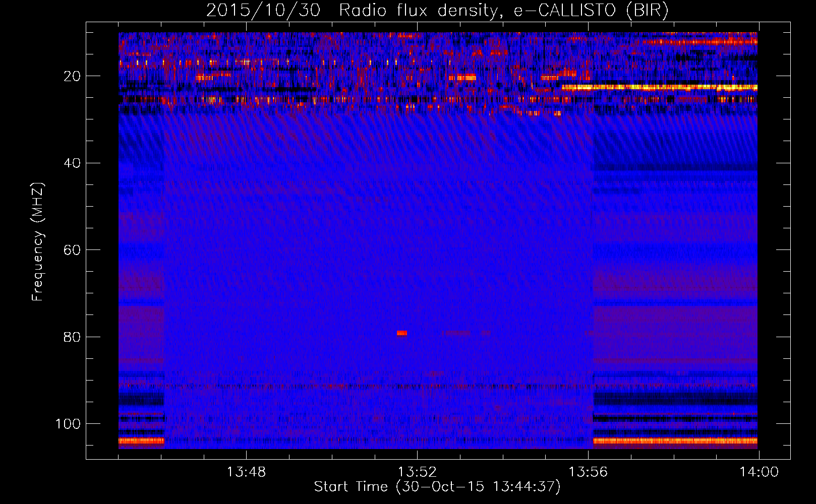
Task: Click the 'Start Time (30-Oct-15 13:44:37)' label
Action: tap(437, 487)
